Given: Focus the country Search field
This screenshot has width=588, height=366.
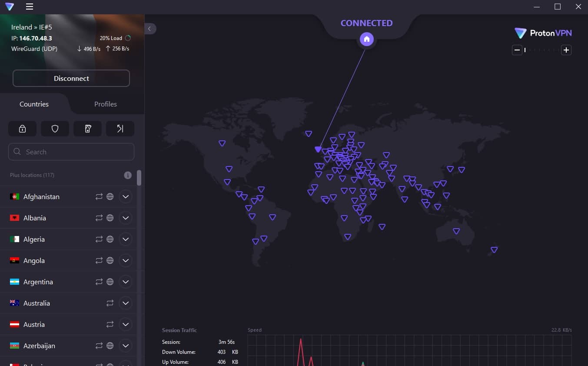Looking at the screenshot, I should pyautogui.click(x=71, y=152).
